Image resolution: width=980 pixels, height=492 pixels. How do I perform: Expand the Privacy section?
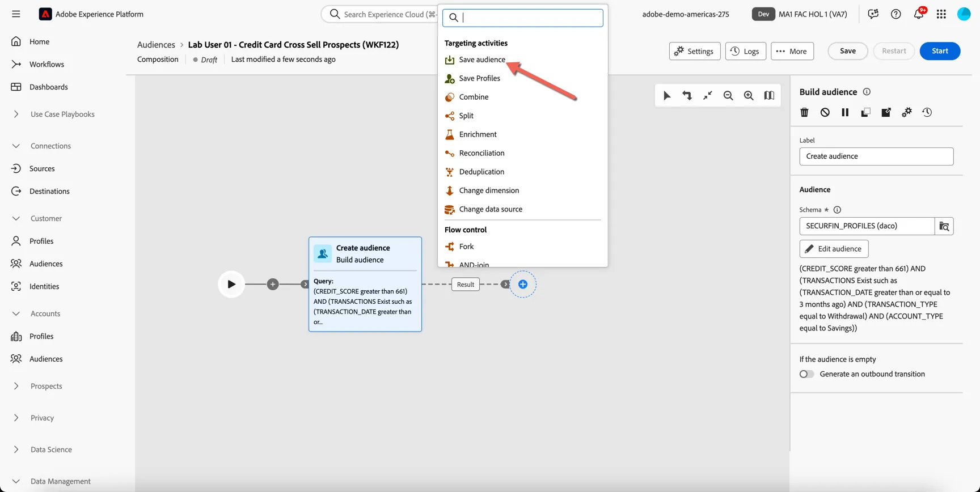point(16,418)
